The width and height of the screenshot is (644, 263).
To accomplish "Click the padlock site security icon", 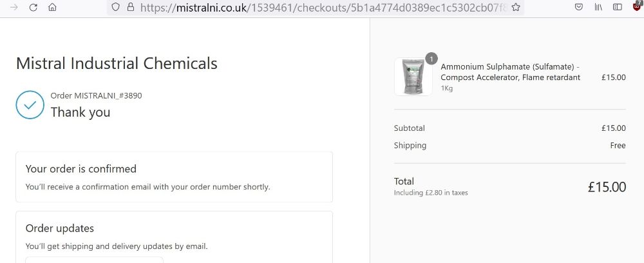I will click(x=131, y=7).
